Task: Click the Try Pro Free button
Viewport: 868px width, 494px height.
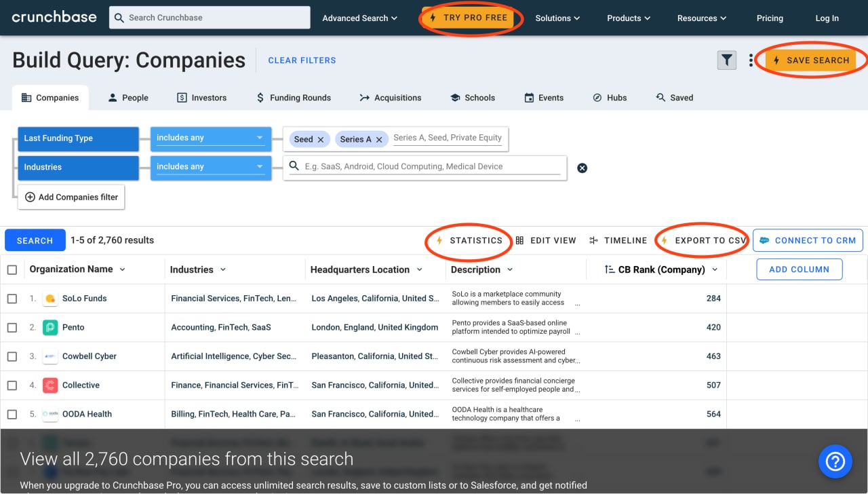Action: (x=469, y=18)
